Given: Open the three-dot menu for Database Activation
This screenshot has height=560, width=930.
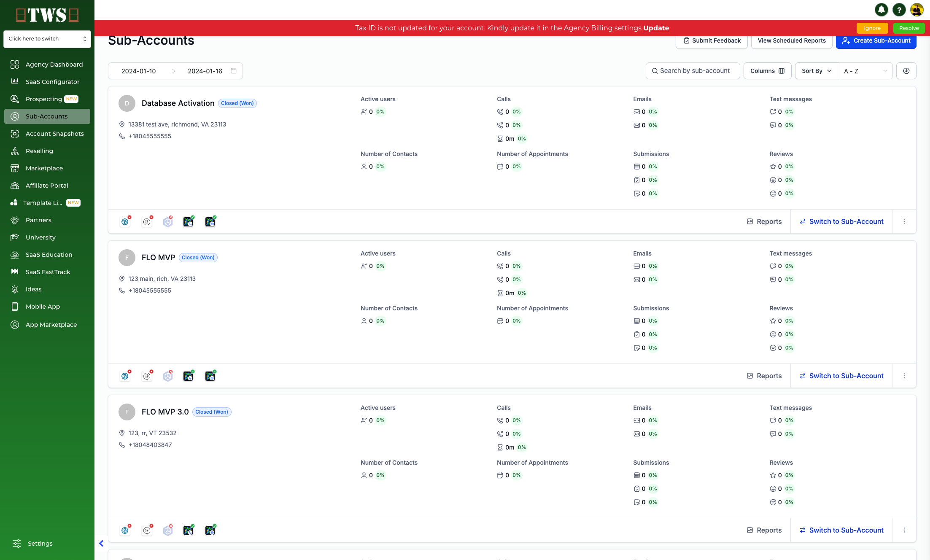Looking at the screenshot, I should pyautogui.click(x=904, y=221).
